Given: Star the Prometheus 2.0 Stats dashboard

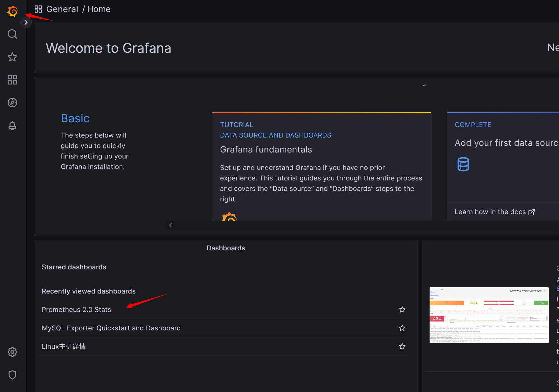Looking at the screenshot, I should click(x=402, y=310).
